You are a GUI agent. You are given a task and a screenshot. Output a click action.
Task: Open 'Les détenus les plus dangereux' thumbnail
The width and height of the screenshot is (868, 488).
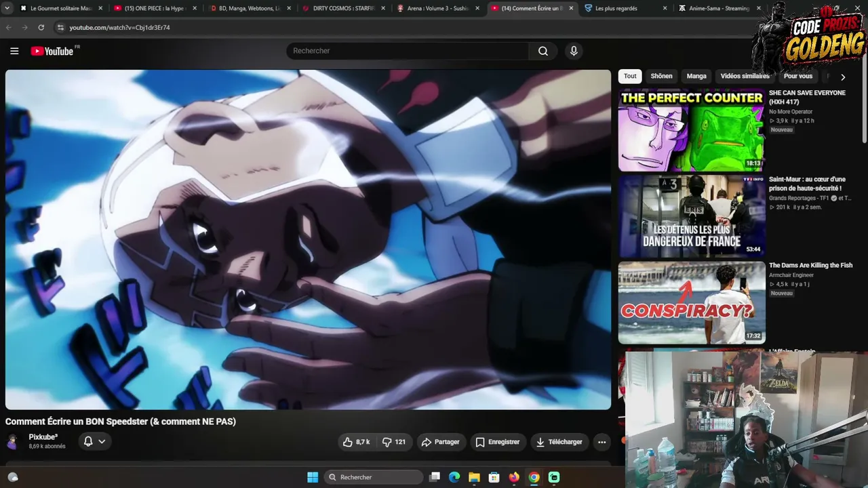pos(691,216)
